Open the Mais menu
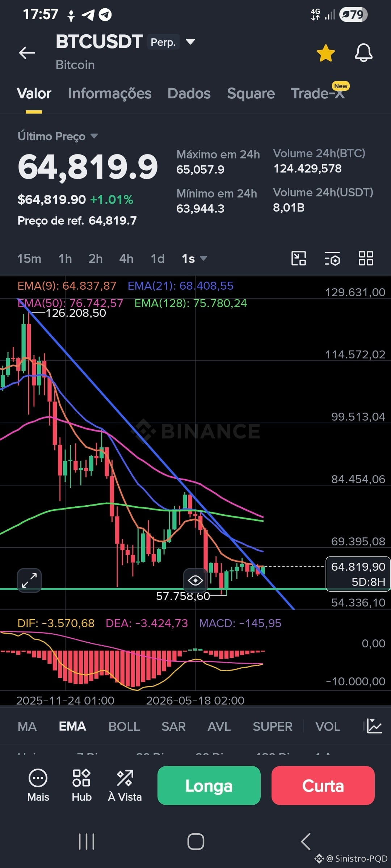This screenshot has width=391, height=868. [x=38, y=785]
